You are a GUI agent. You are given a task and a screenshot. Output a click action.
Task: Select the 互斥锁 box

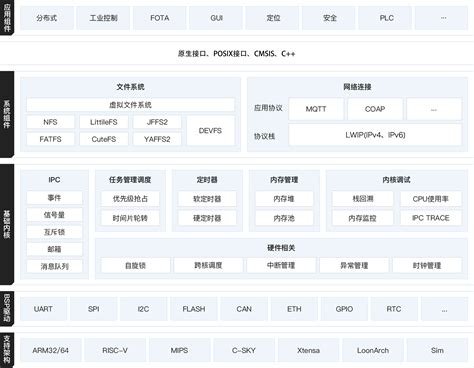54,232
